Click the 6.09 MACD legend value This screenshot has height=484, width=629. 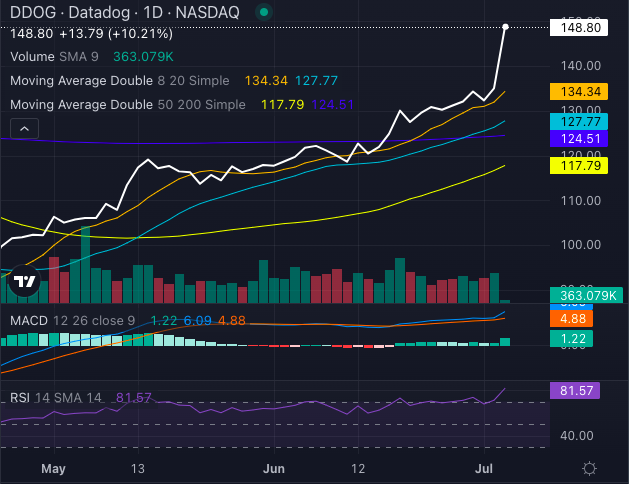click(197, 320)
